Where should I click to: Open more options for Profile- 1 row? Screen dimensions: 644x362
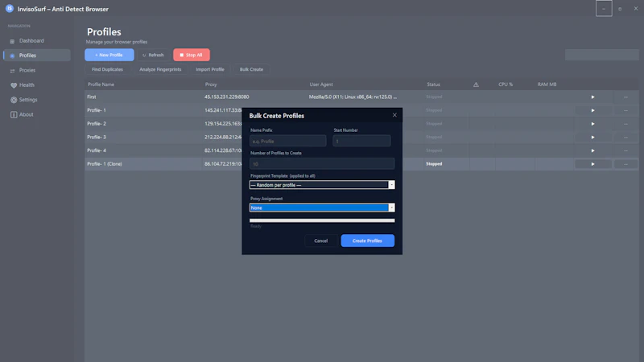coord(625,110)
